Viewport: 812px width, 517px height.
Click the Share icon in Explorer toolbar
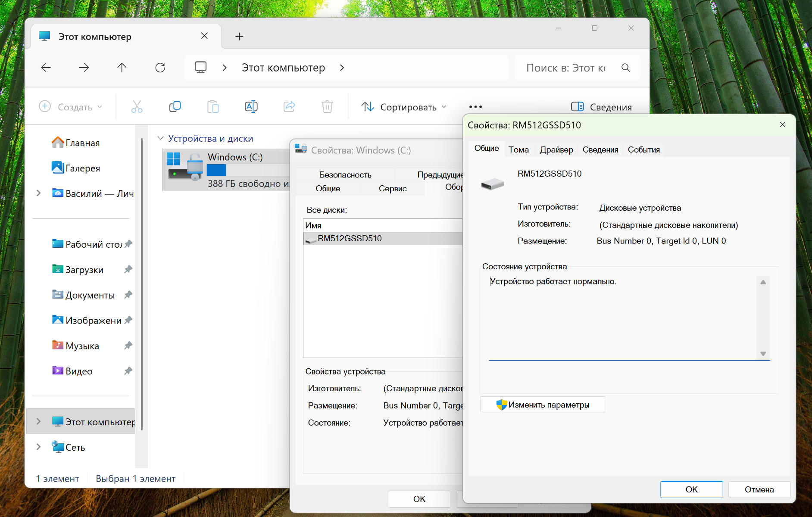(x=289, y=106)
